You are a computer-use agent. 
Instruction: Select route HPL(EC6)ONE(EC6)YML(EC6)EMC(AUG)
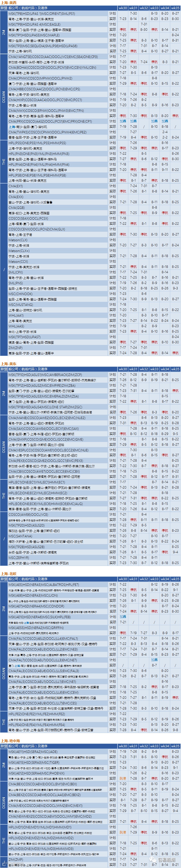(x=45, y=504)
